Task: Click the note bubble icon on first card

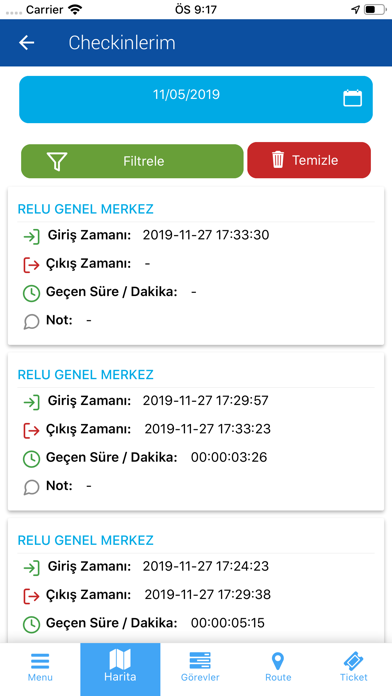Action: [32, 321]
